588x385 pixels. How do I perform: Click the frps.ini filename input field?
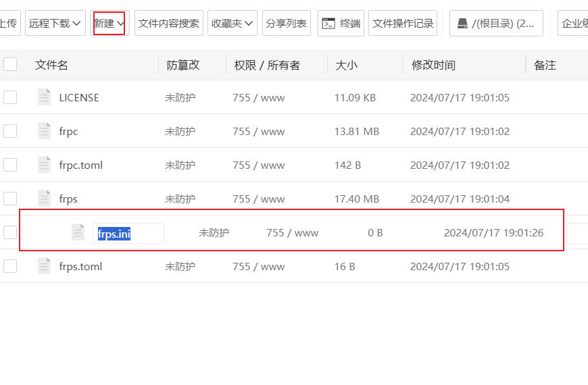point(128,233)
